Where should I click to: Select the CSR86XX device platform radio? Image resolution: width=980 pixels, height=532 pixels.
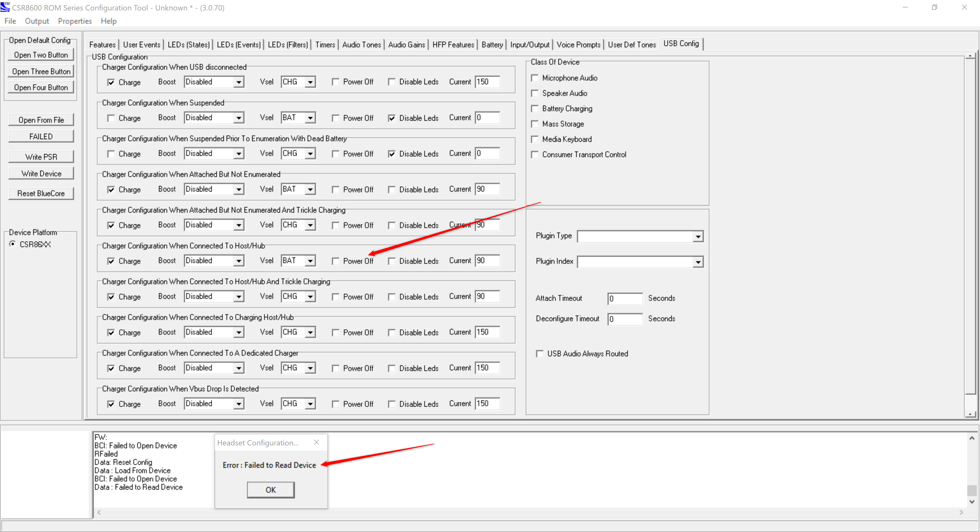tap(13, 244)
